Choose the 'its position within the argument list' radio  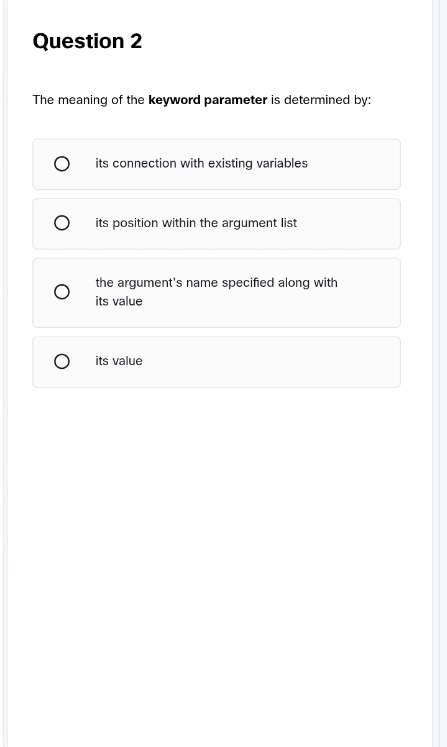(x=61, y=223)
